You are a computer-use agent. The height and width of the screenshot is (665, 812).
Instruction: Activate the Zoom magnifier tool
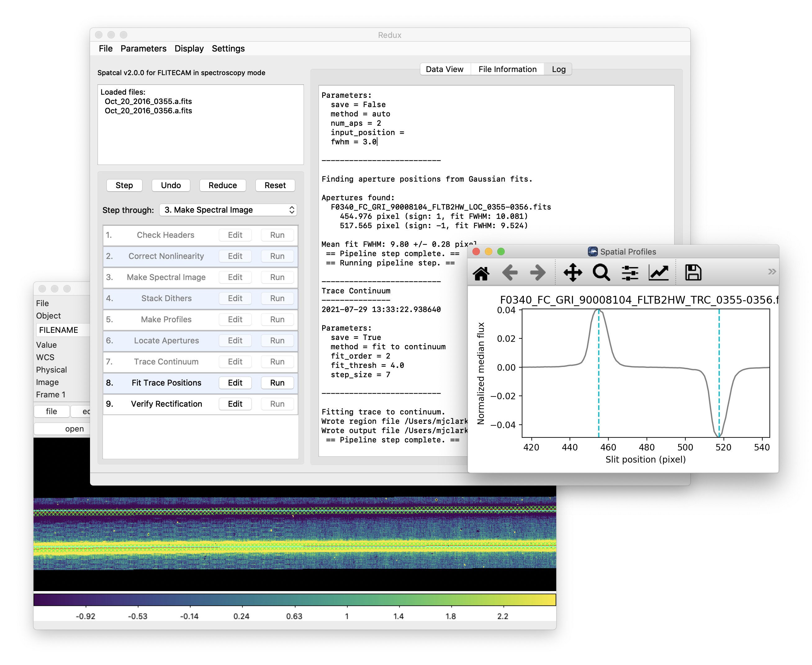pyautogui.click(x=601, y=273)
